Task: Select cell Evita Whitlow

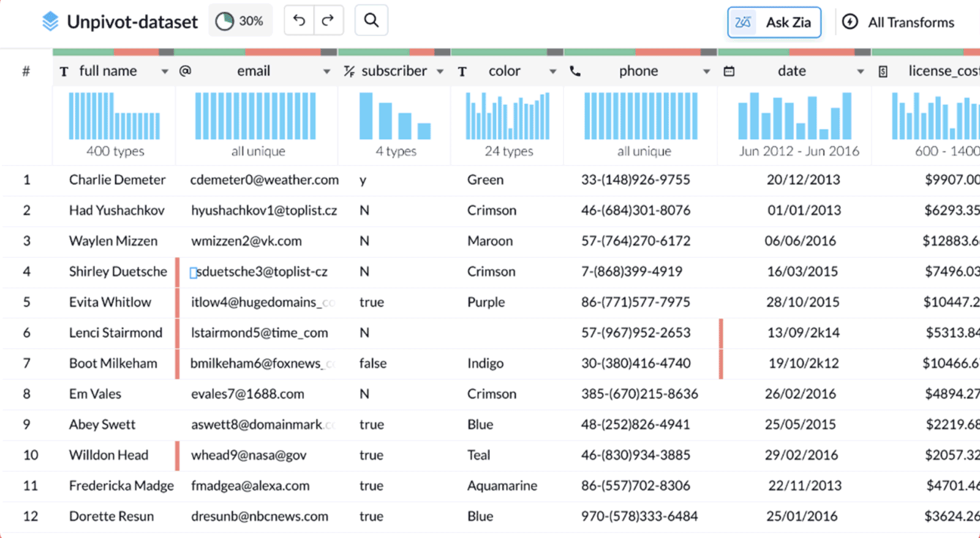Action: pos(110,302)
